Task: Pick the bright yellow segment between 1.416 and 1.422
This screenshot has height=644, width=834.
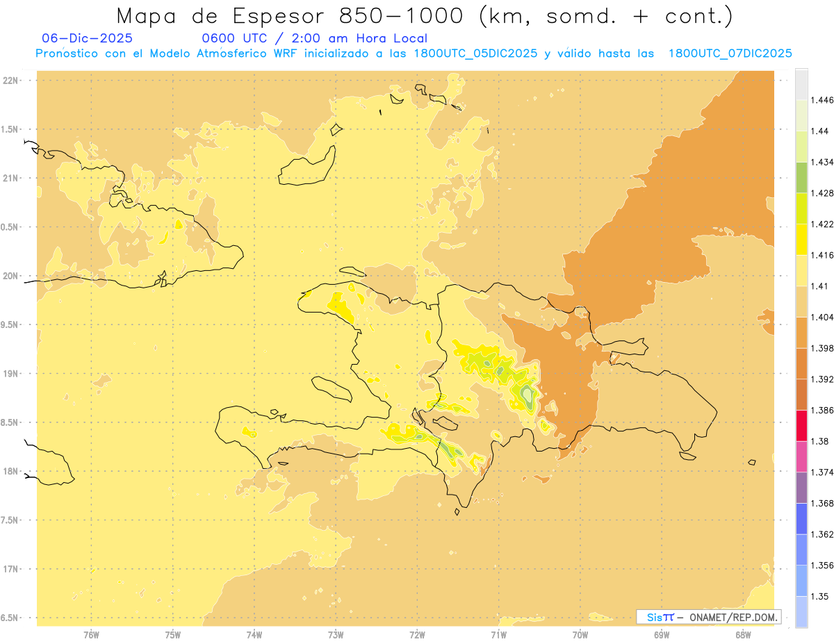Action: pyautogui.click(x=801, y=240)
